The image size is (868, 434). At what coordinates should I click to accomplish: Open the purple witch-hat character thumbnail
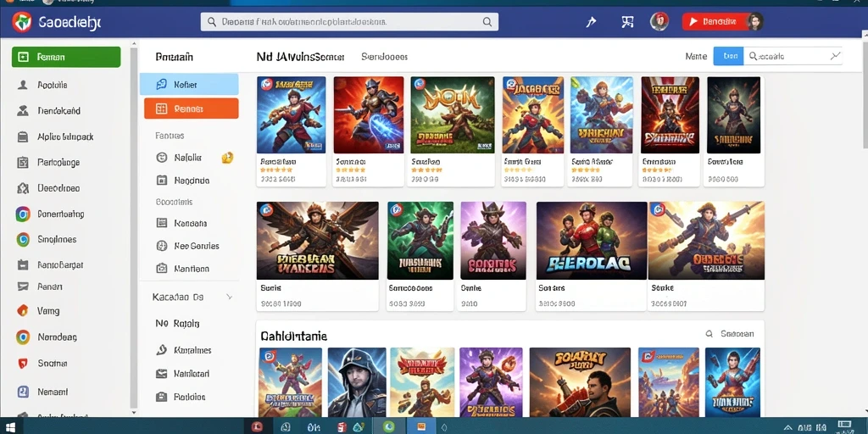point(493,240)
